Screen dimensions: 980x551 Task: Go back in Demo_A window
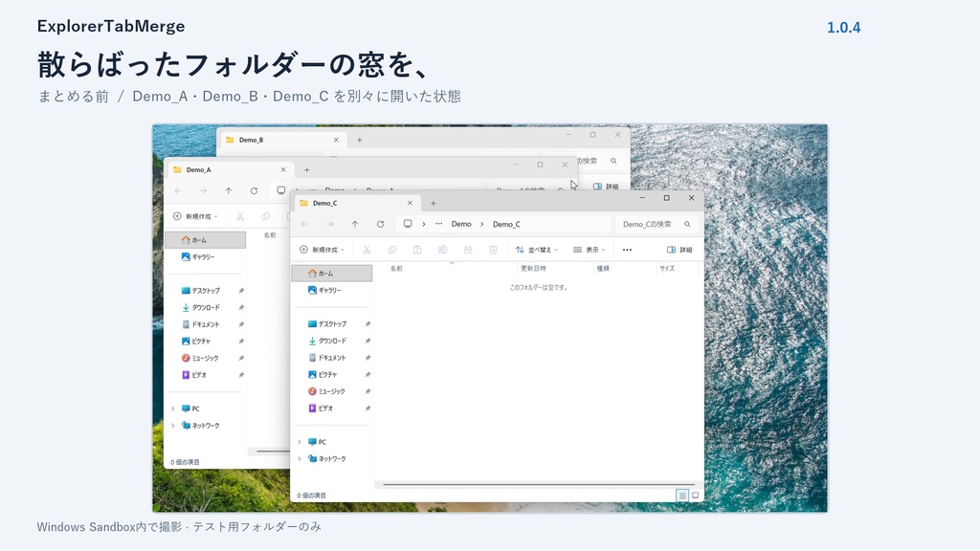(x=178, y=191)
